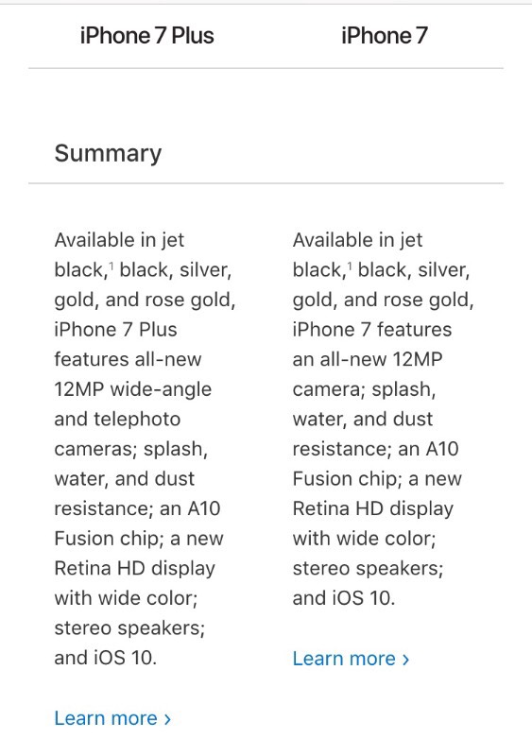Image resolution: width=532 pixels, height=756 pixels.
Task: Click the Summary section header
Action: coord(108,154)
